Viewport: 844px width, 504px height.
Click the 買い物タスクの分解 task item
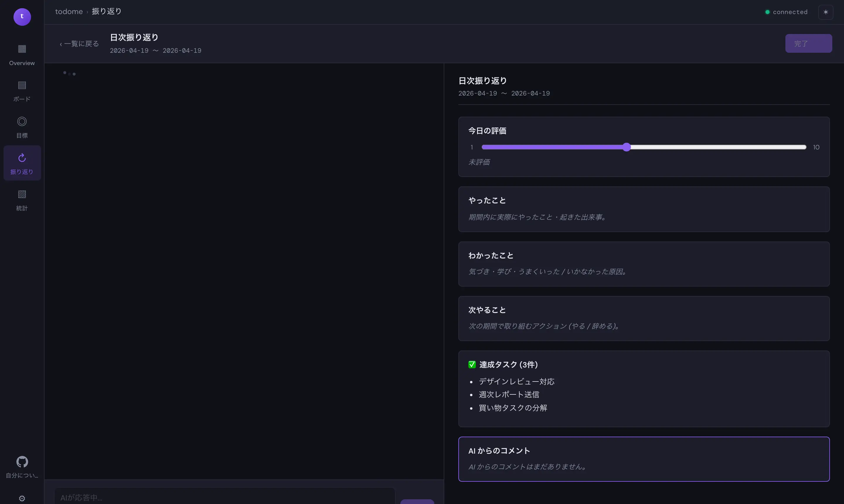(x=513, y=408)
